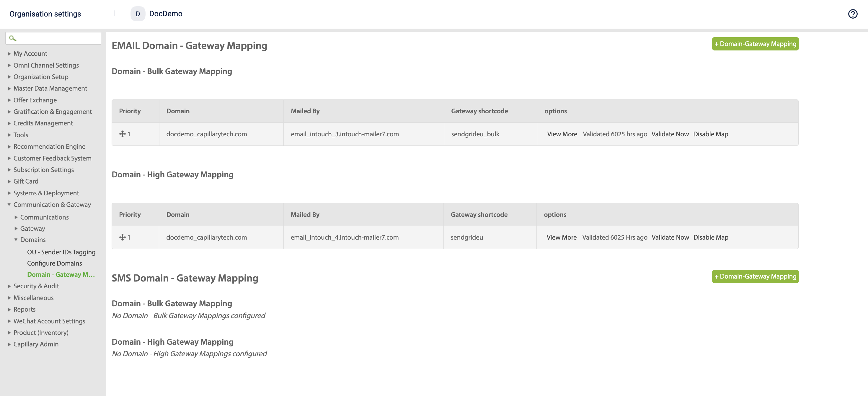Image resolution: width=868 pixels, height=396 pixels.
Task: Click Validate Now for sendgrideu_bulk mapping
Action: 670,134
